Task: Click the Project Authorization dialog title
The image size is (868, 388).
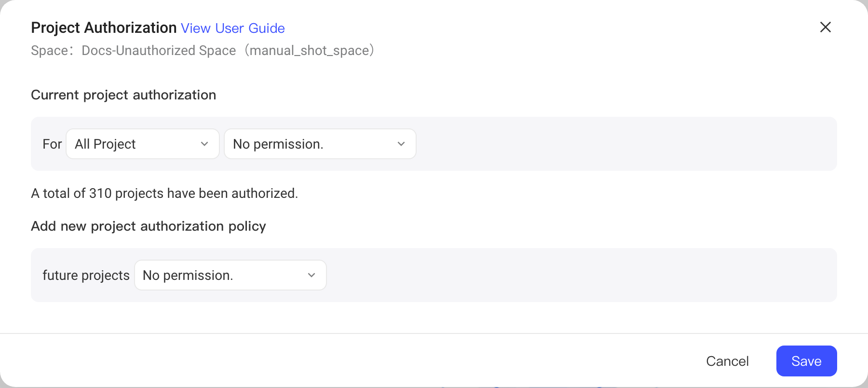Action: click(104, 28)
